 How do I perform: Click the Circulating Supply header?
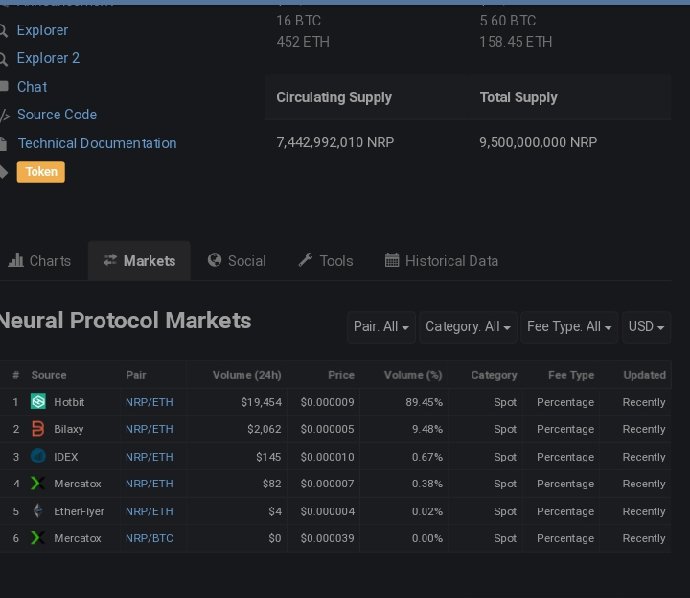click(x=334, y=97)
